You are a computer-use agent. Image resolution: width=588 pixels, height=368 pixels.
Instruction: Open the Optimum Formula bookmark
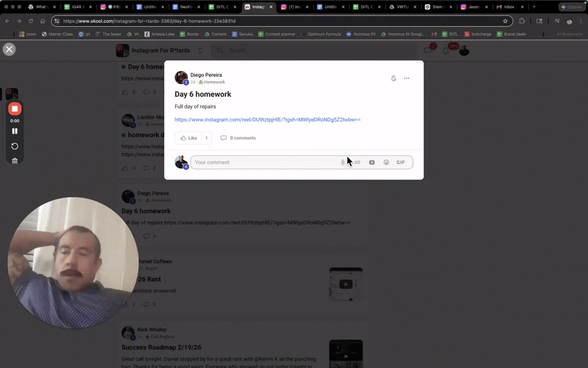pyautogui.click(x=320, y=34)
